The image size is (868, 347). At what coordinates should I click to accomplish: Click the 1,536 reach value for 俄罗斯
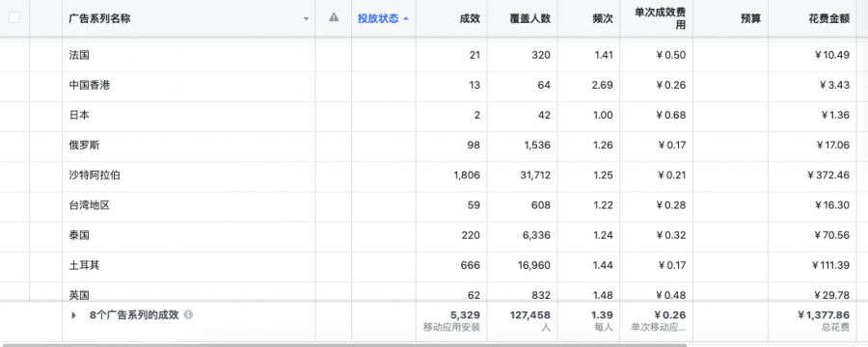[537, 145]
